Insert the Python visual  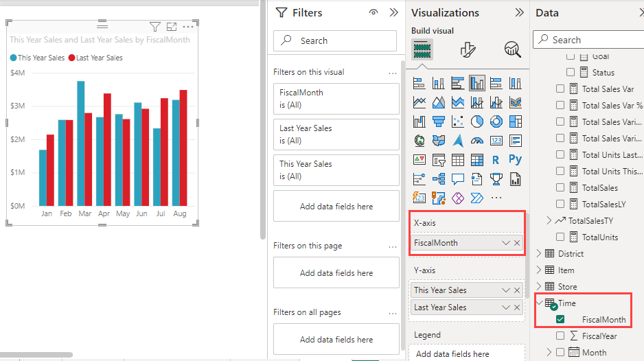pos(516,159)
